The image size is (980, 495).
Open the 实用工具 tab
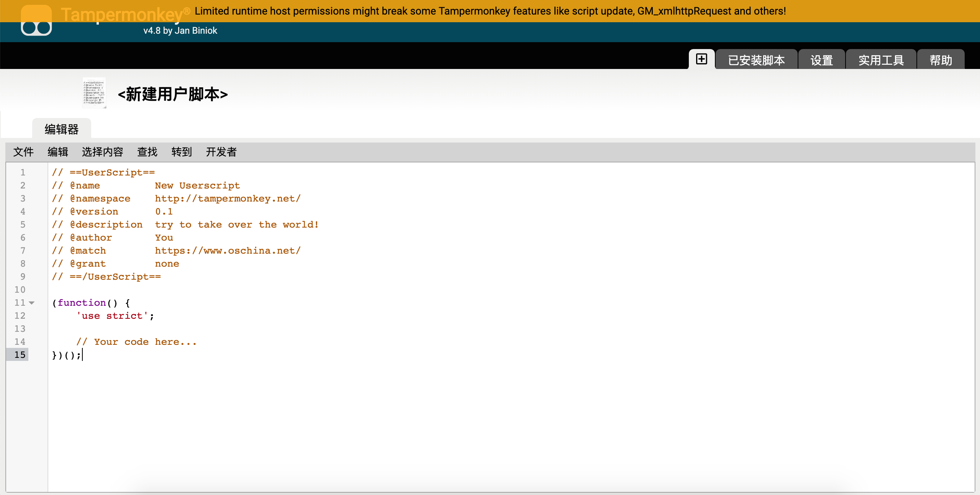(881, 60)
